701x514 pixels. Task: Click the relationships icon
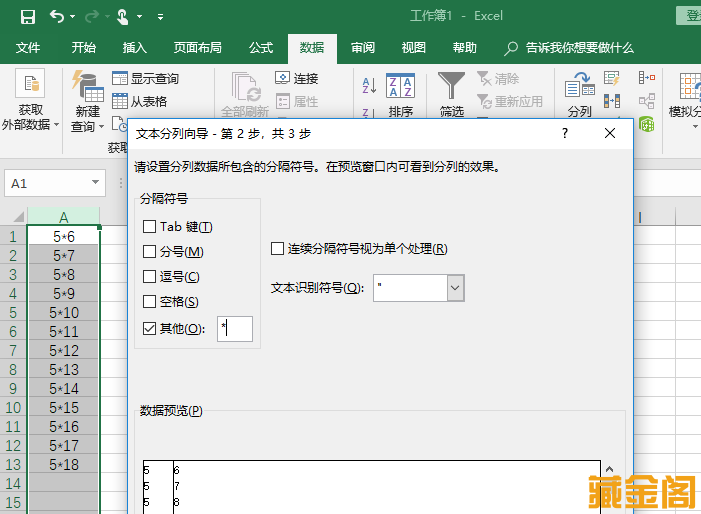pyautogui.click(x=647, y=101)
